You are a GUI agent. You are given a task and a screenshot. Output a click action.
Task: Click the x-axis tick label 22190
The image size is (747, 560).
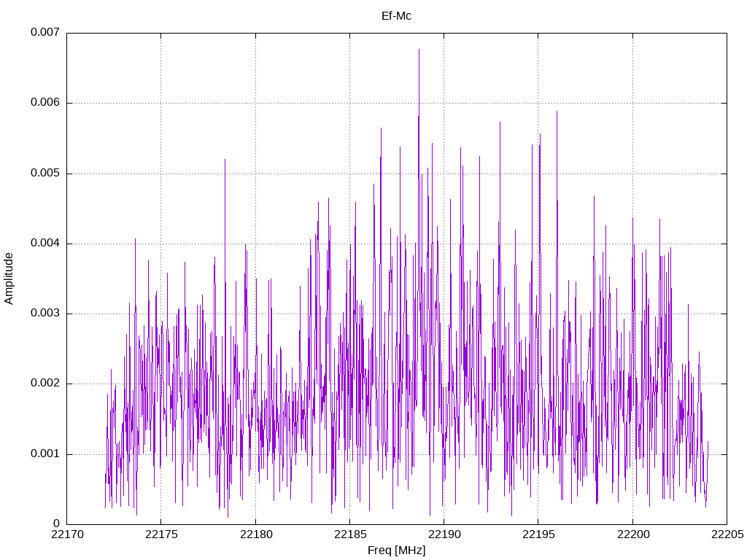click(x=444, y=534)
